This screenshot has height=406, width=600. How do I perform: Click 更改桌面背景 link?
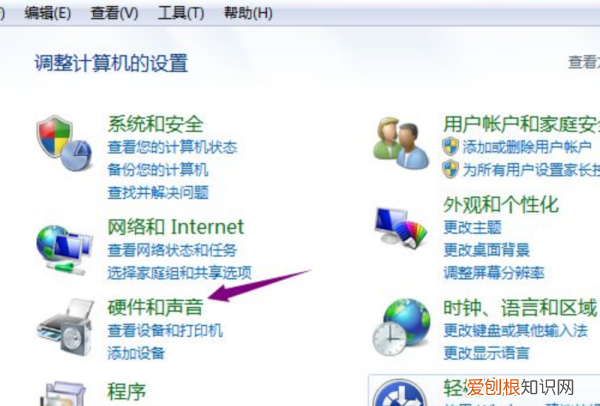486,251
